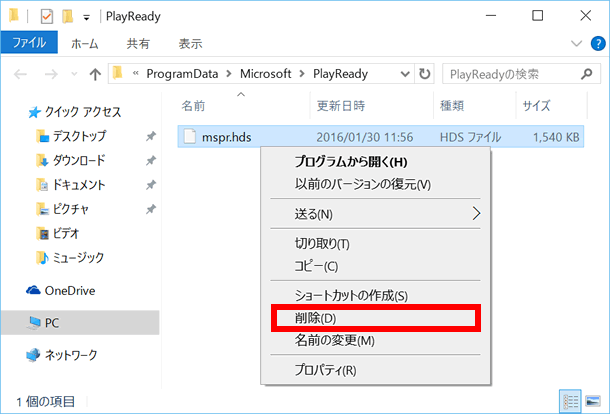Go back with the left arrow button
Viewport: 610px width, 414px height.
pyautogui.click(x=20, y=74)
